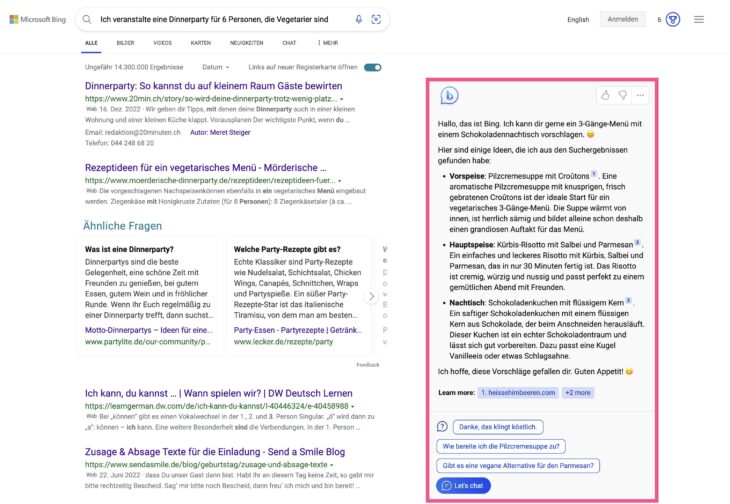Select the Was ist eine Dinnerparty? card
The image size is (730, 504).
pos(149,296)
